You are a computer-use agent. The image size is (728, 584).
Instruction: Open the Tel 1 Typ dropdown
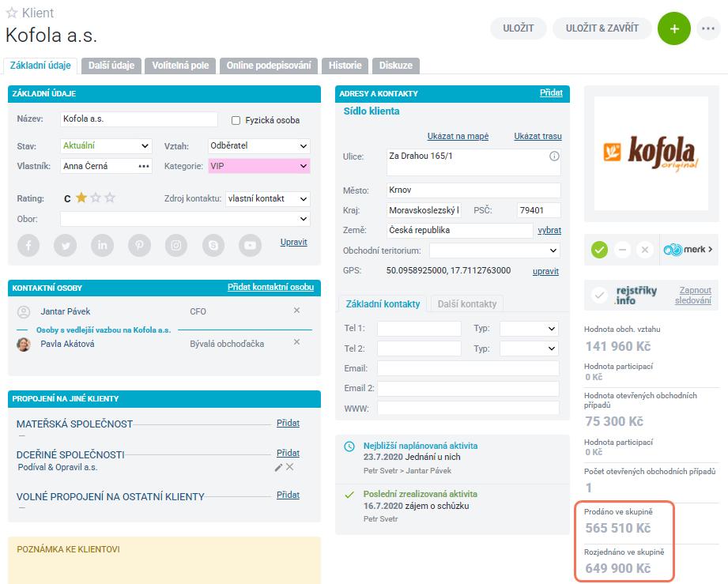pos(529,328)
